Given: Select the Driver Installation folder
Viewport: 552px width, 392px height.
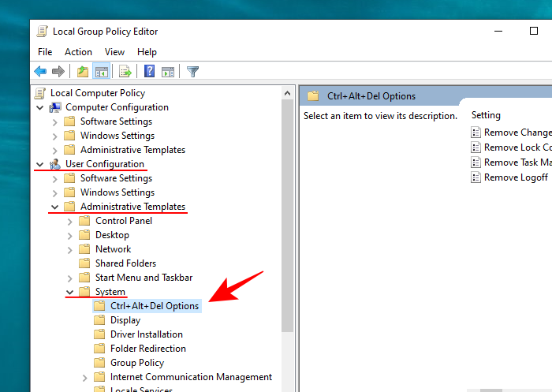Looking at the screenshot, I should [x=147, y=334].
